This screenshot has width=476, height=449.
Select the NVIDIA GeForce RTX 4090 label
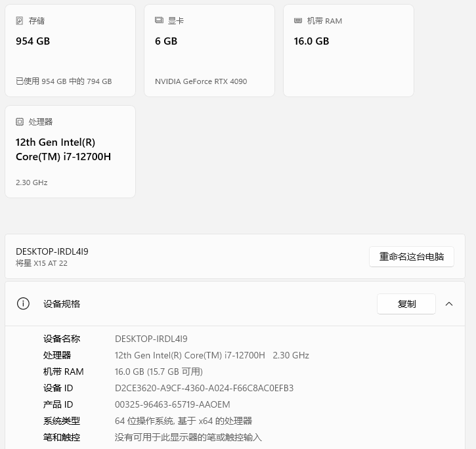coord(201,81)
